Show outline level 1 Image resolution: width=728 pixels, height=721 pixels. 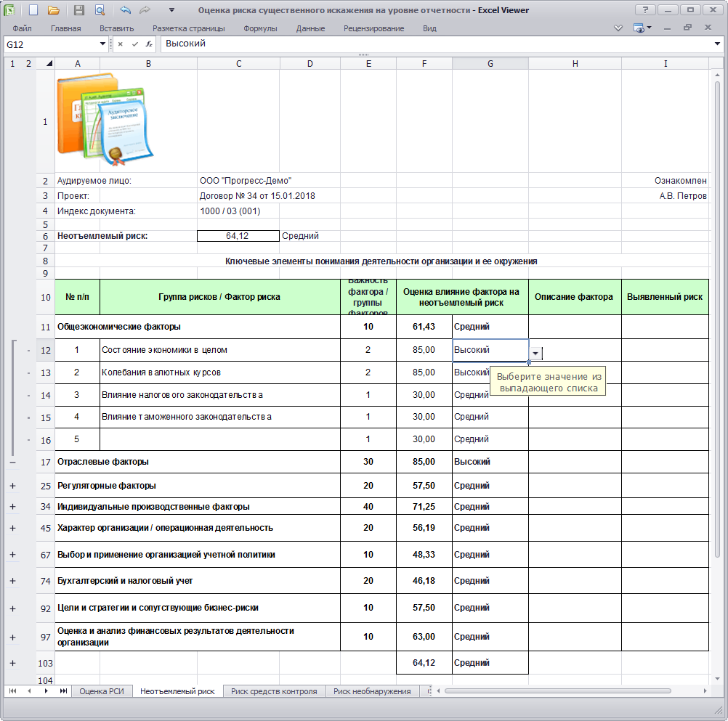tap(12, 64)
